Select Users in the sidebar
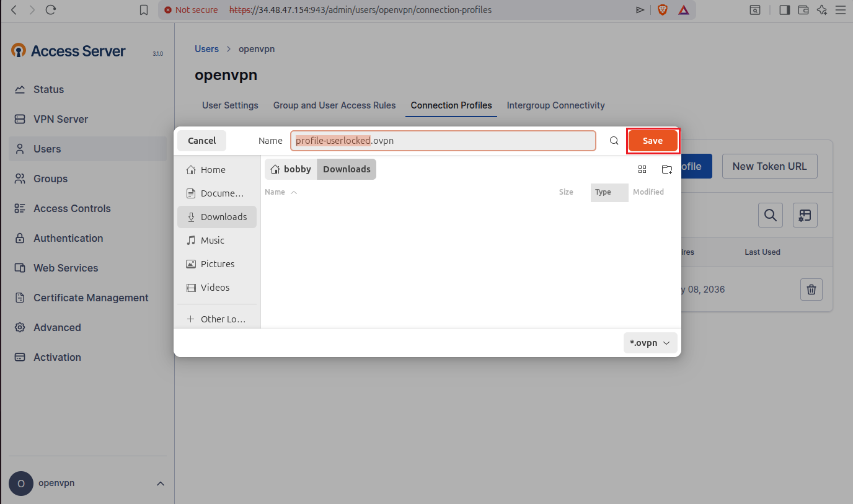 pyautogui.click(x=87, y=149)
